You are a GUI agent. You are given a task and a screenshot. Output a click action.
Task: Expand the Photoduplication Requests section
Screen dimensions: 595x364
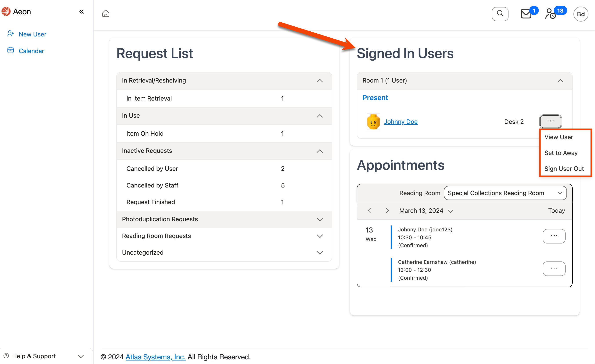[320, 219]
